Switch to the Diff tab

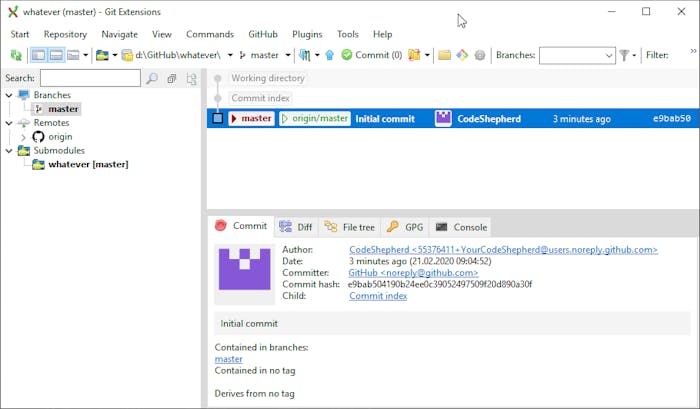[x=296, y=227]
